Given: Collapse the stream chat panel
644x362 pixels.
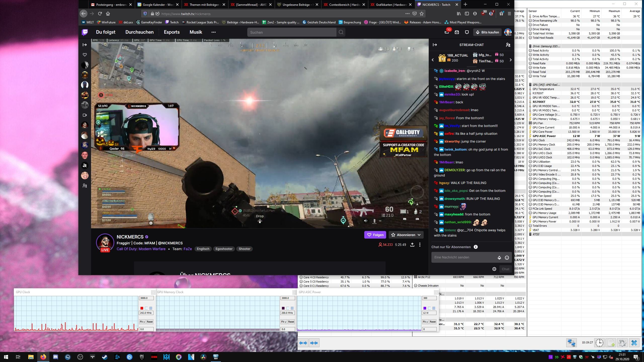Looking at the screenshot, I should [x=435, y=45].
